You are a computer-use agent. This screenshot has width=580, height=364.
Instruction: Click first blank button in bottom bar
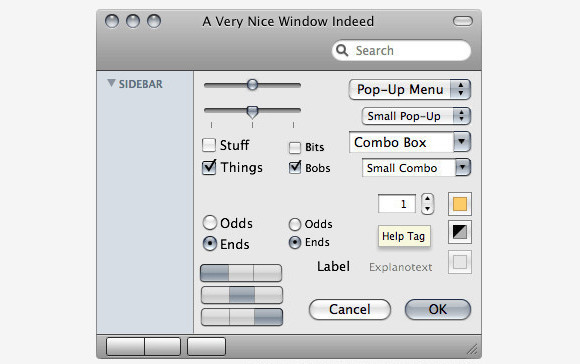125,347
